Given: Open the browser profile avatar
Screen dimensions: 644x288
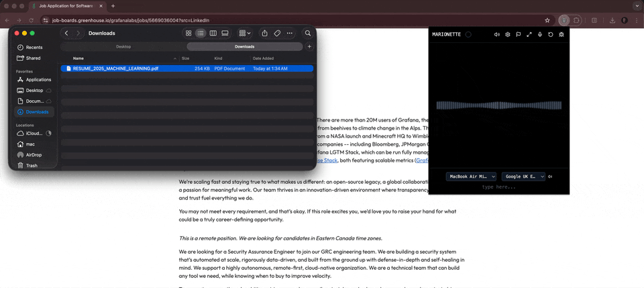Looking at the screenshot, I should [x=625, y=20].
